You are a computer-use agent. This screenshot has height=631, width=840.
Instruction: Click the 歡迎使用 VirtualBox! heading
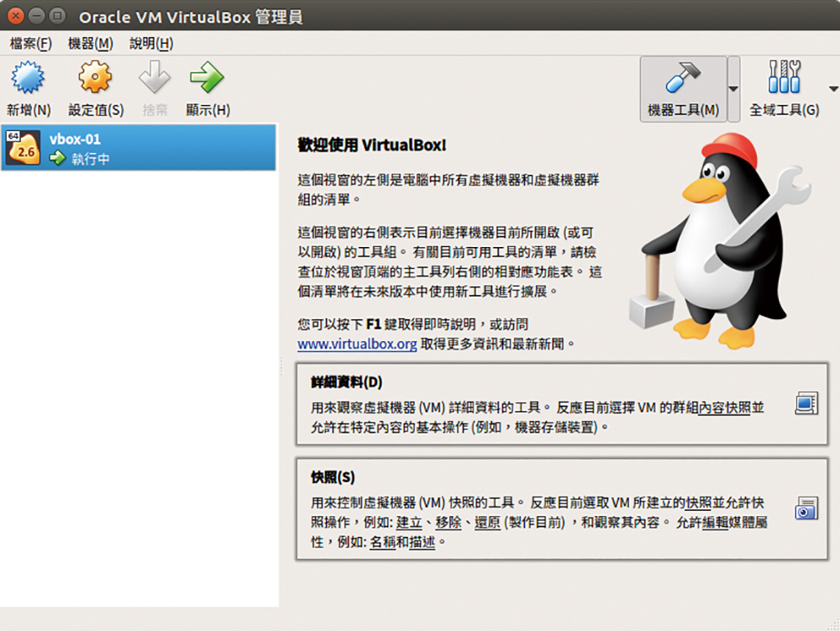[372, 145]
